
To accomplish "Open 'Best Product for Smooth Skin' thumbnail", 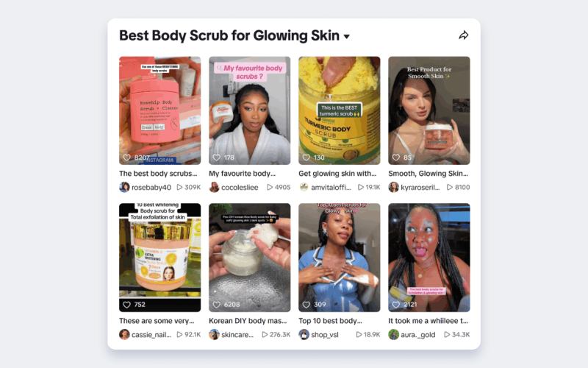I will 429,110.
